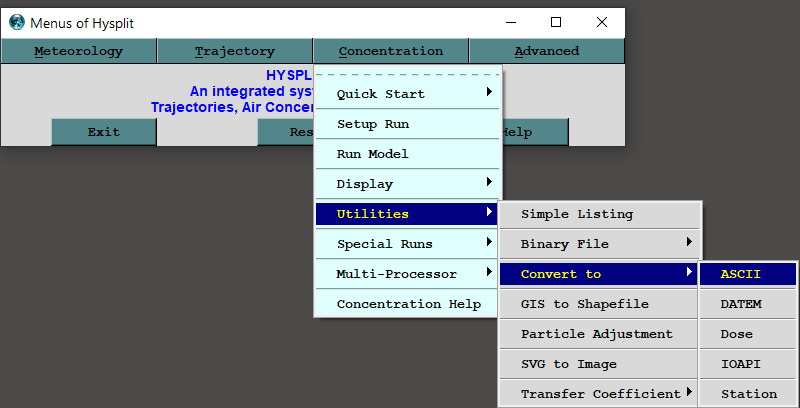Open Concentration Help entry
The height and width of the screenshot is (408, 800).
tap(407, 304)
